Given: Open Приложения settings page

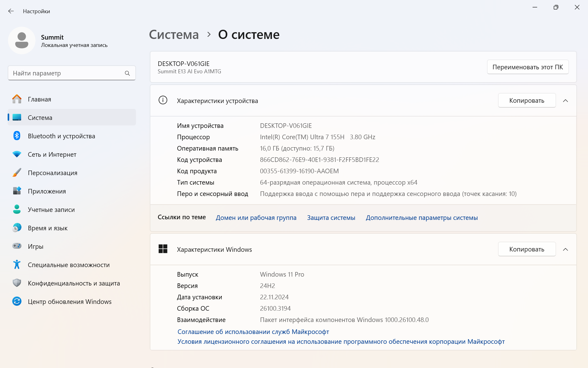Looking at the screenshot, I should click(72, 191).
